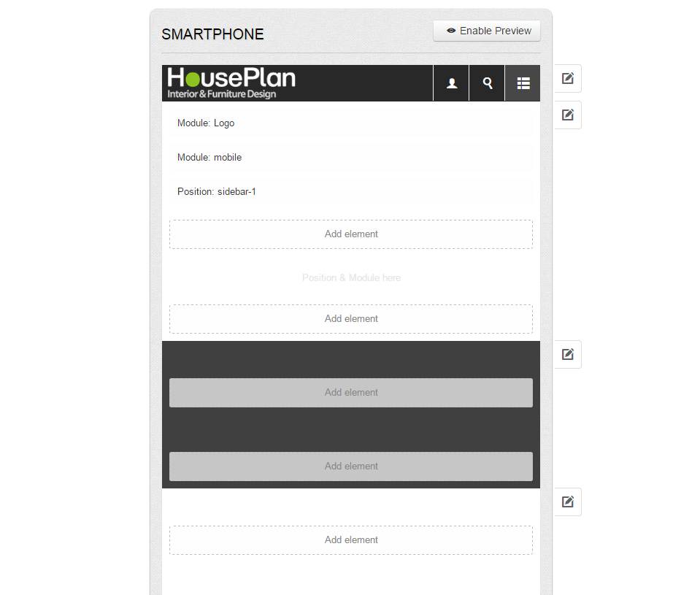Click the user account icon in header
700x595 pixels.
click(451, 83)
